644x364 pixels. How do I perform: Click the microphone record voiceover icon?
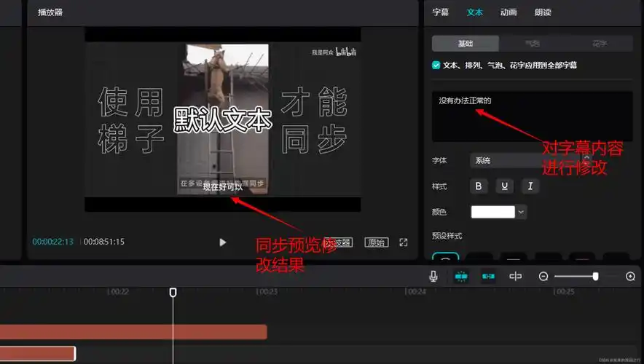click(433, 277)
